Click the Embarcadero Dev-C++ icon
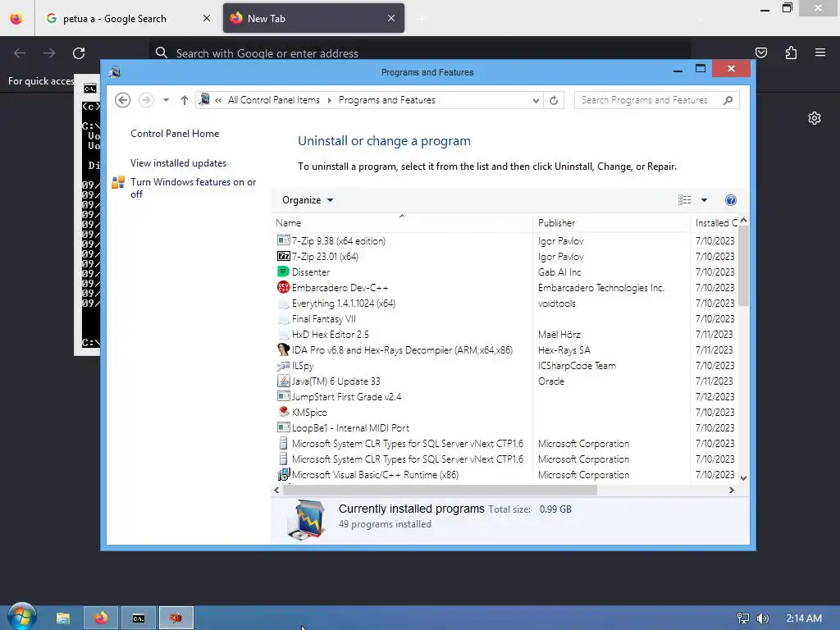Viewport: 840px width, 630px height. (283, 287)
